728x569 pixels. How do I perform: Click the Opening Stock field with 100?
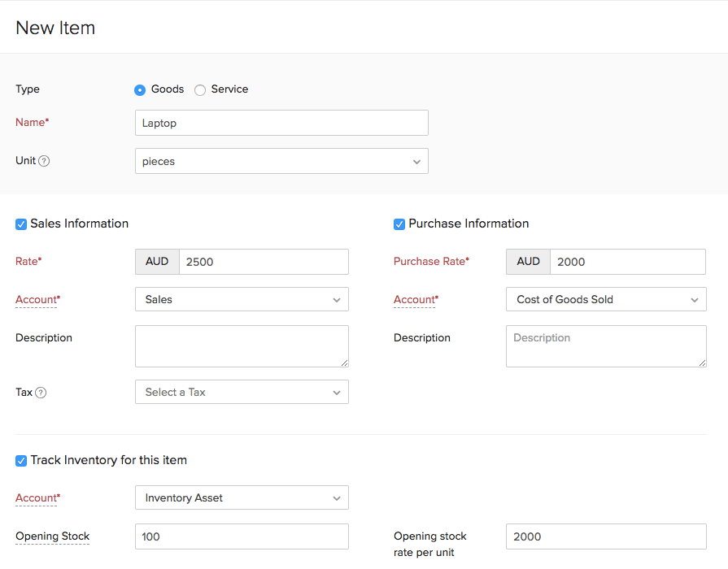coord(242,536)
